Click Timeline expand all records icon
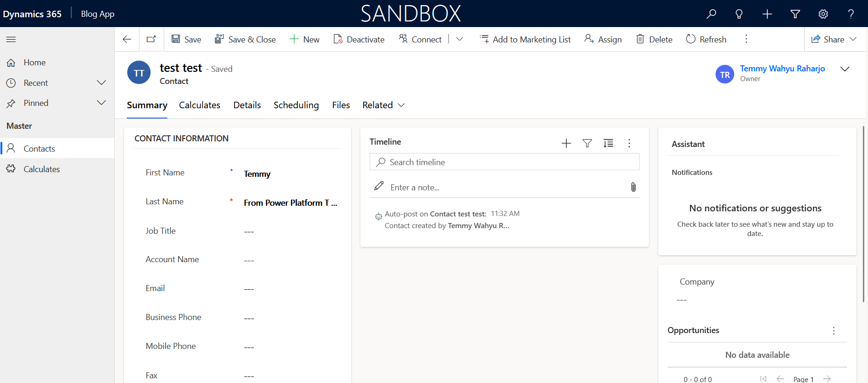The height and width of the screenshot is (383, 868). 608,143
